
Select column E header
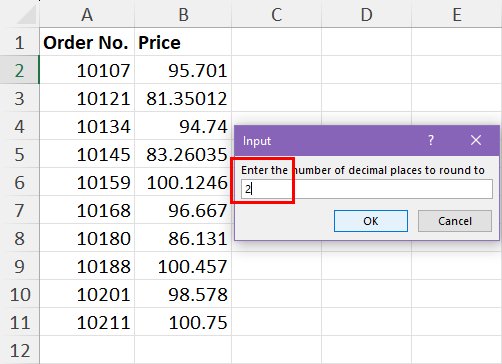pos(457,14)
